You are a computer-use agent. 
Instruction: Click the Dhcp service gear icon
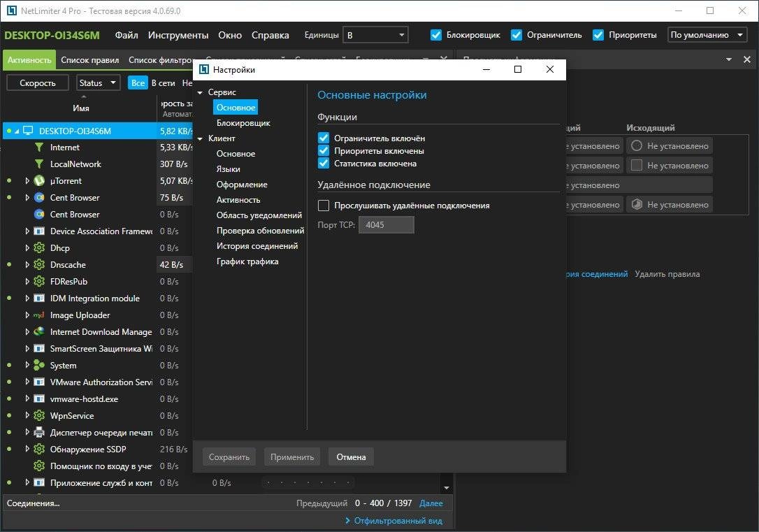(x=38, y=248)
